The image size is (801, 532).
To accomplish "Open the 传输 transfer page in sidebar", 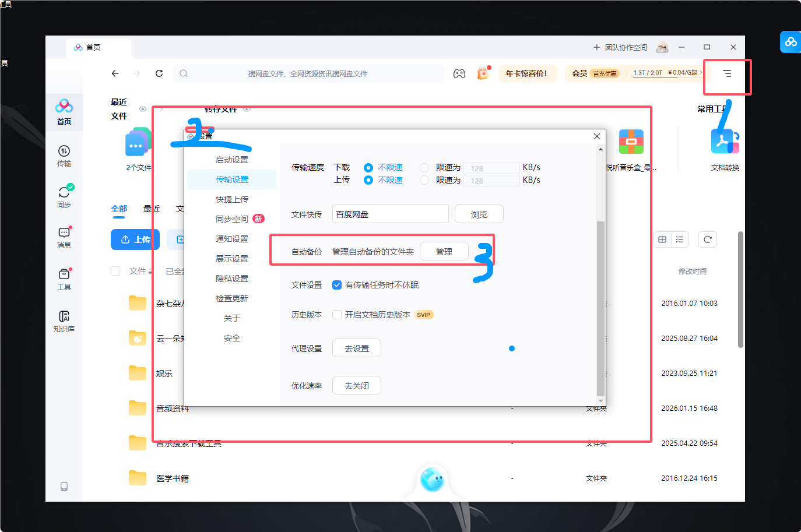I will tap(64, 156).
